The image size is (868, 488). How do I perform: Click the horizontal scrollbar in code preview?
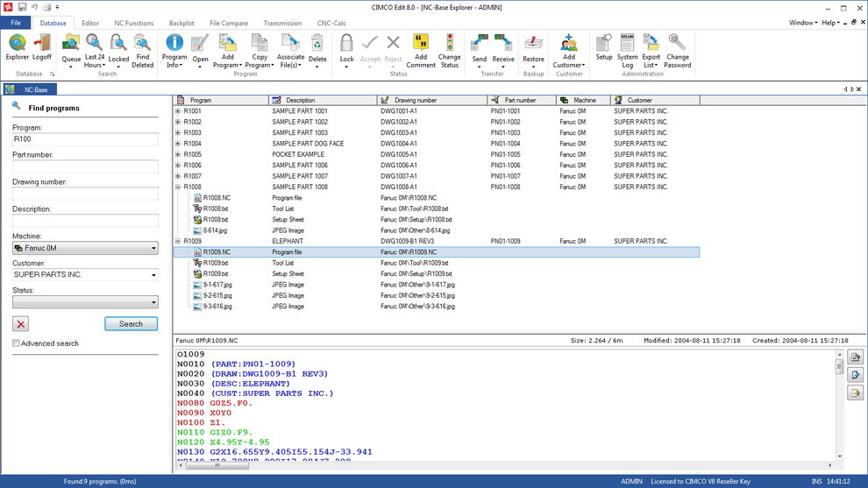pyautogui.click(x=217, y=465)
